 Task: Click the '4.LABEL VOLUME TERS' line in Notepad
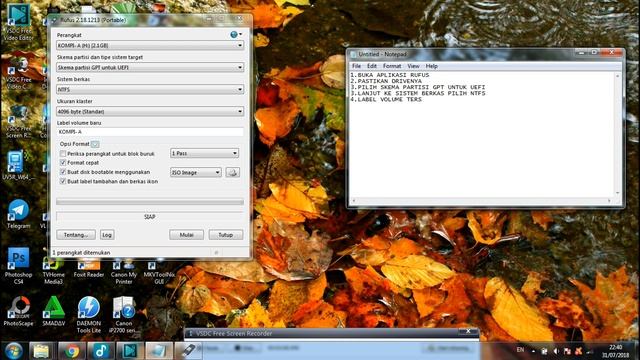(x=386, y=99)
